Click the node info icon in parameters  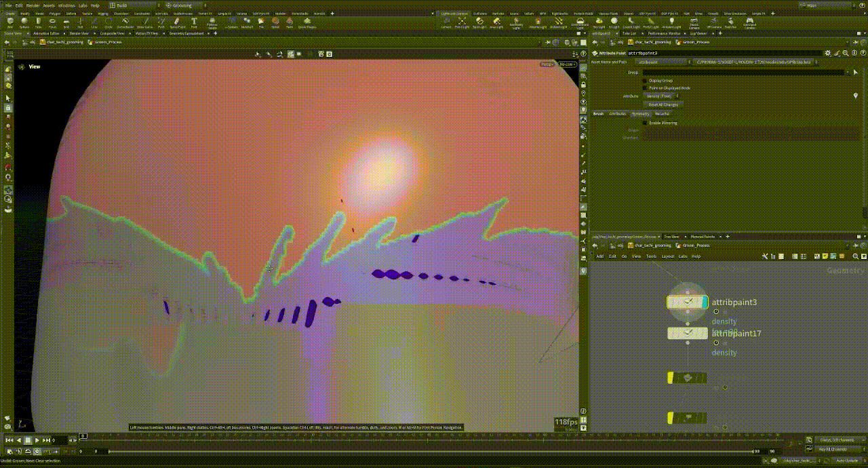pos(853,53)
